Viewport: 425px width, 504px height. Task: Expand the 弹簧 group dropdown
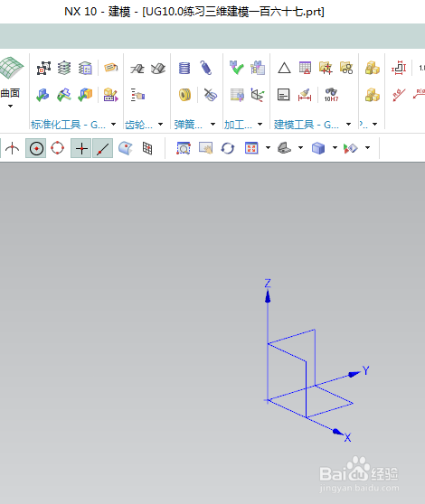point(213,124)
